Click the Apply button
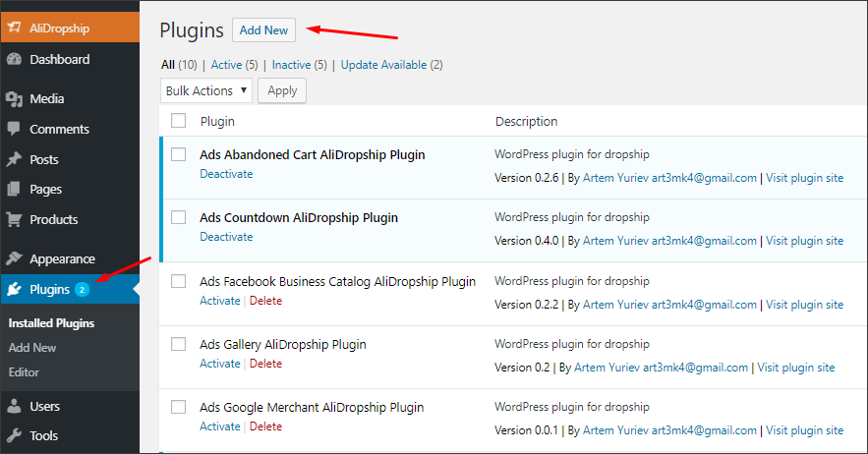The height and width of the screenshot is (454, 868). pos(282,90)
